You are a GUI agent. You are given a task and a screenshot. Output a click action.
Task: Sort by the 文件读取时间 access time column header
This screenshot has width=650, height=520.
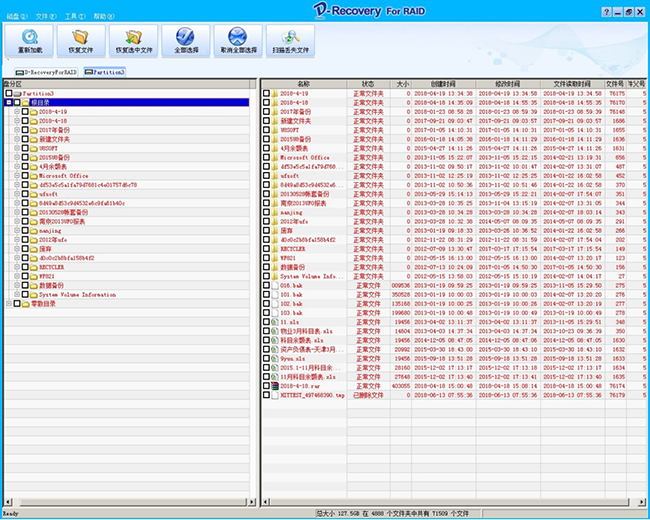pos(572,84)
